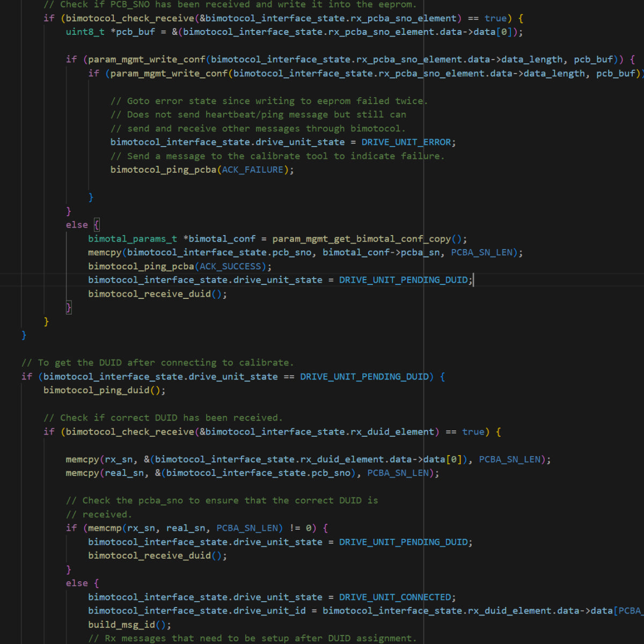
Task: Click memcpy line copying into rx_sn
Action: click(x=308, y=459)
